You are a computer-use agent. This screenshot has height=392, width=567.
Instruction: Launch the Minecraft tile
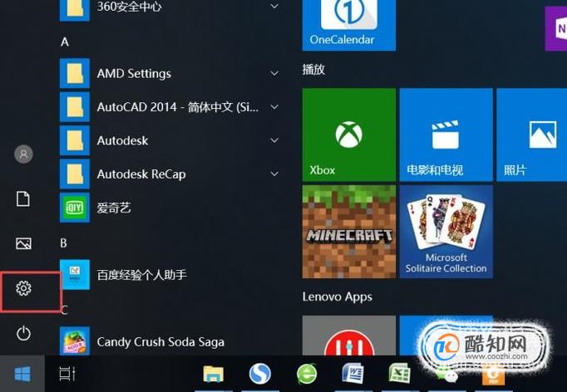[349, 232]
